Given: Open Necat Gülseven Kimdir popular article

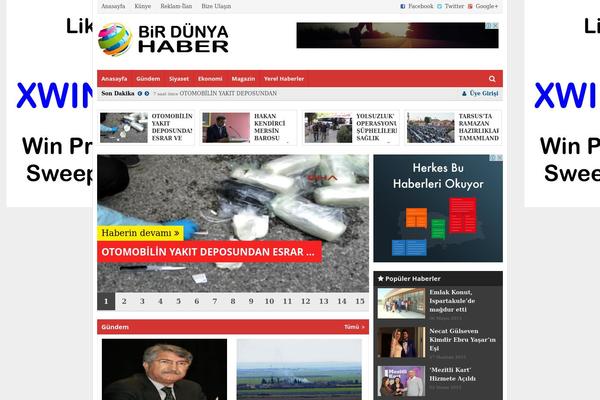Looking at the screenshot, I should [x=462, y=340].
